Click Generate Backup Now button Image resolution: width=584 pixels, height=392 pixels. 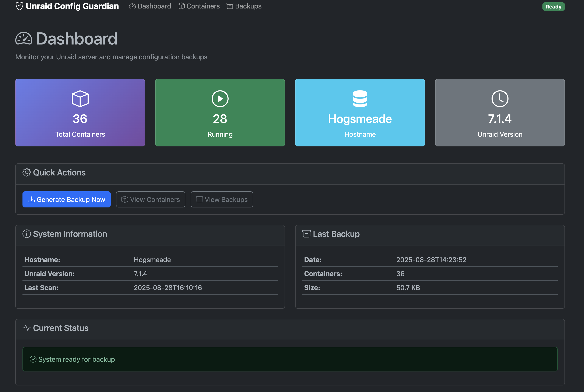67,200
